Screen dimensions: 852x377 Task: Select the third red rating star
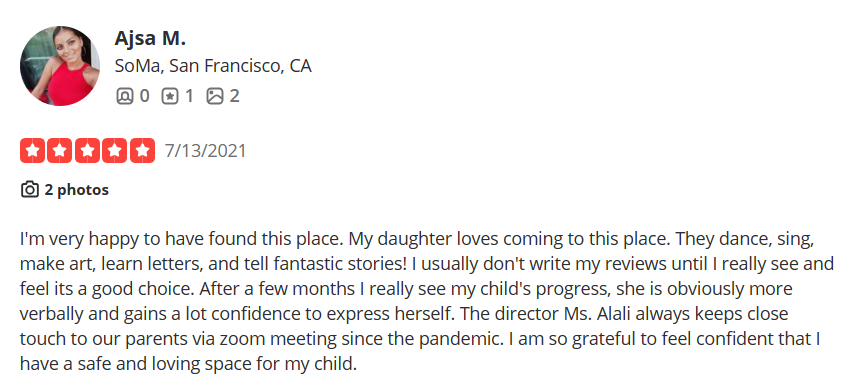tap(87, 150)
